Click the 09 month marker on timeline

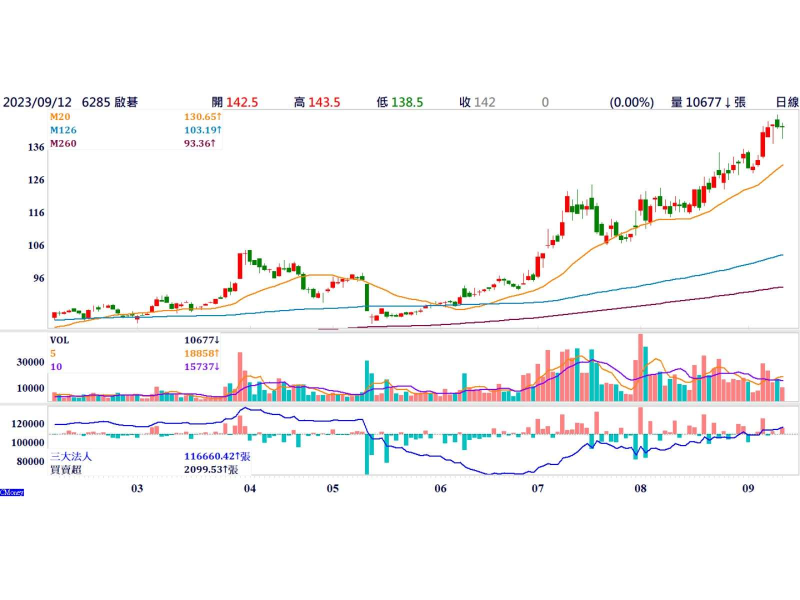click(749, 490)
